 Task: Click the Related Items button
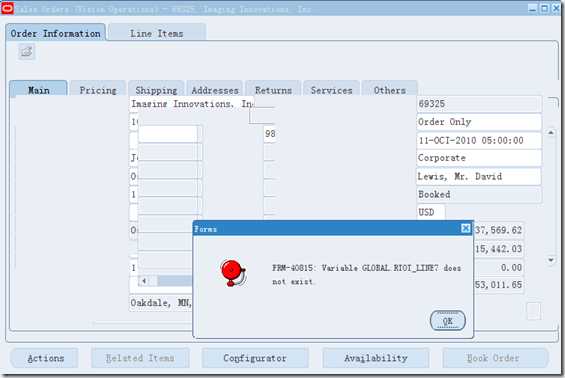pyautogui.click(x=140, y=358)
